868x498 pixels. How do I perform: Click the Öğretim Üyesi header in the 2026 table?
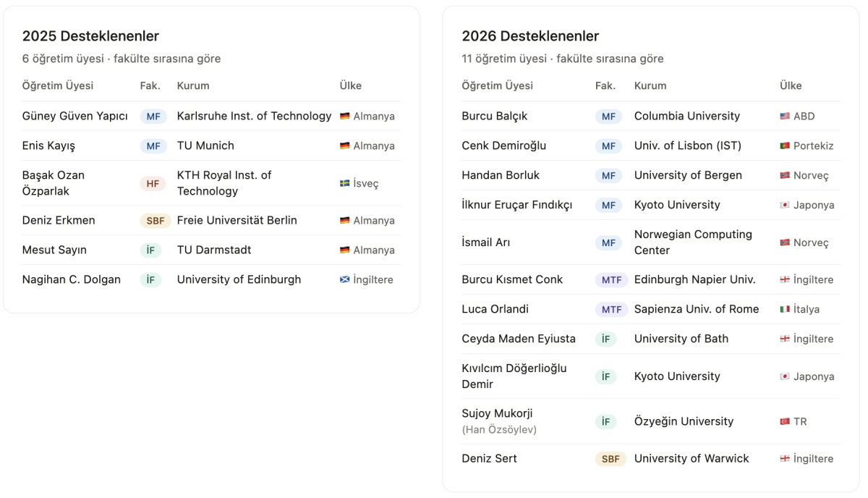pos(497,85)
